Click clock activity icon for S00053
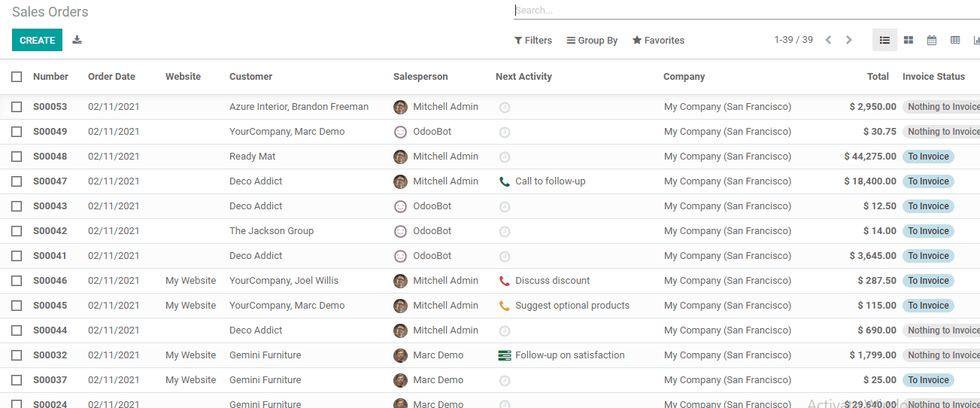The width and height of the screenshot is (980, 408). click(x=505, y=108)
